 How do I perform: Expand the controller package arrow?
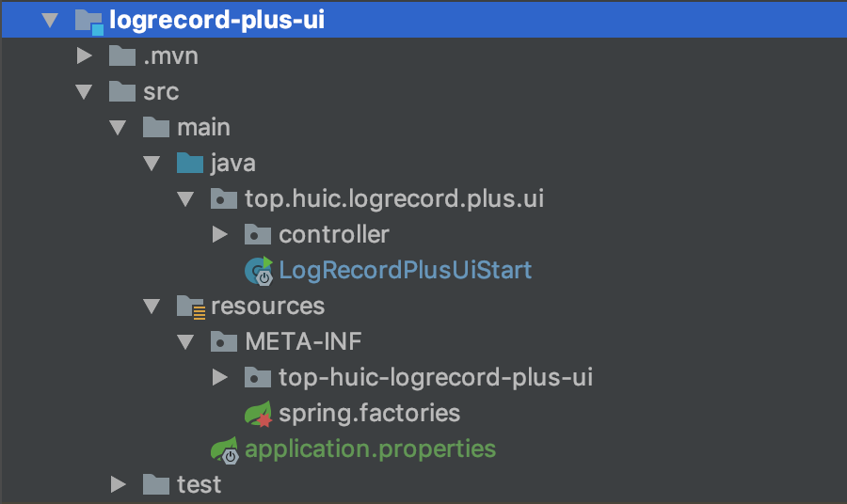(220, 235)
